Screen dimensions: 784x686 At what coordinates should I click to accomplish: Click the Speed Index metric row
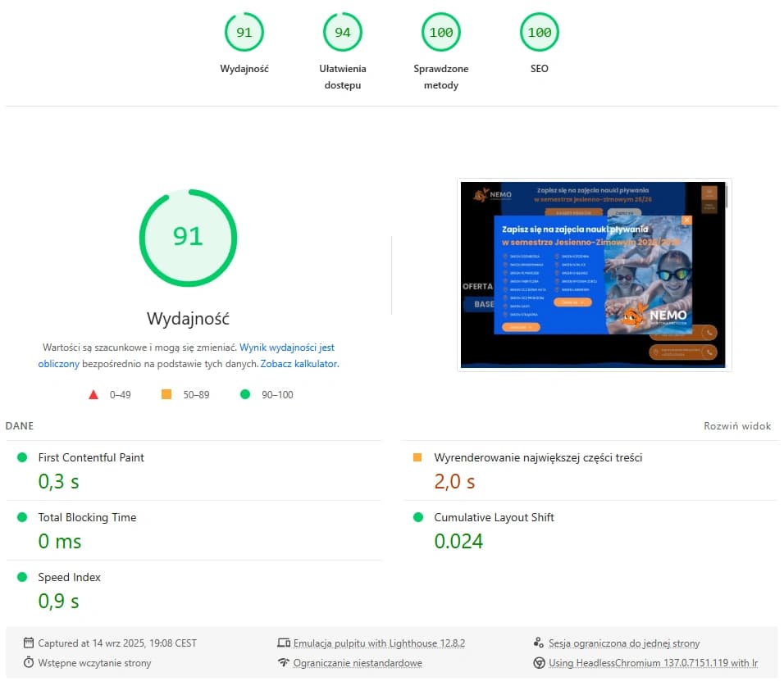pos(70,577)
